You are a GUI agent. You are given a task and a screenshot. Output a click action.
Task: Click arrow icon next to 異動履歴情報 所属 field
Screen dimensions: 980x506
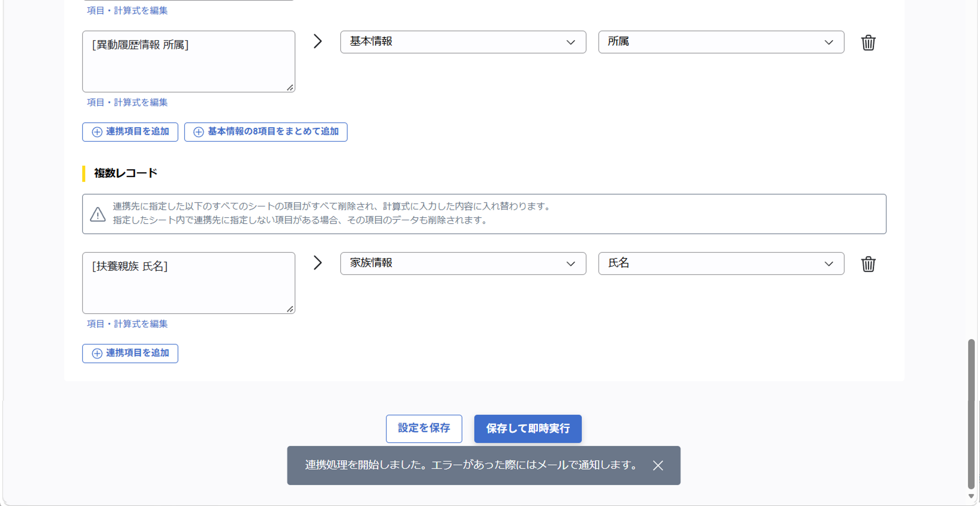[318, 41]
